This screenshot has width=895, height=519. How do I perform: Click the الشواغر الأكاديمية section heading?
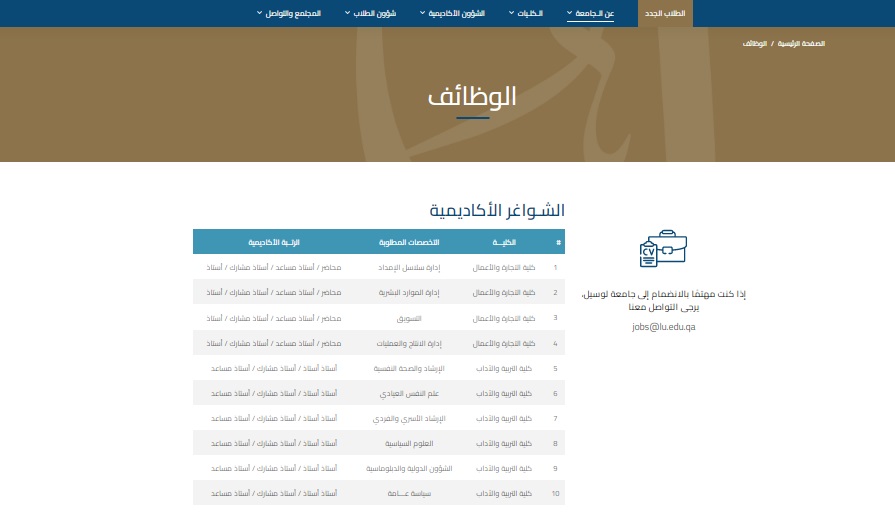497,211
